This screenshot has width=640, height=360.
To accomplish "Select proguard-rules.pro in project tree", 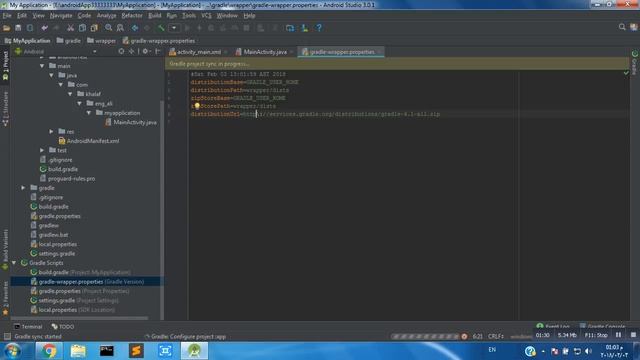I will [67, 178].
